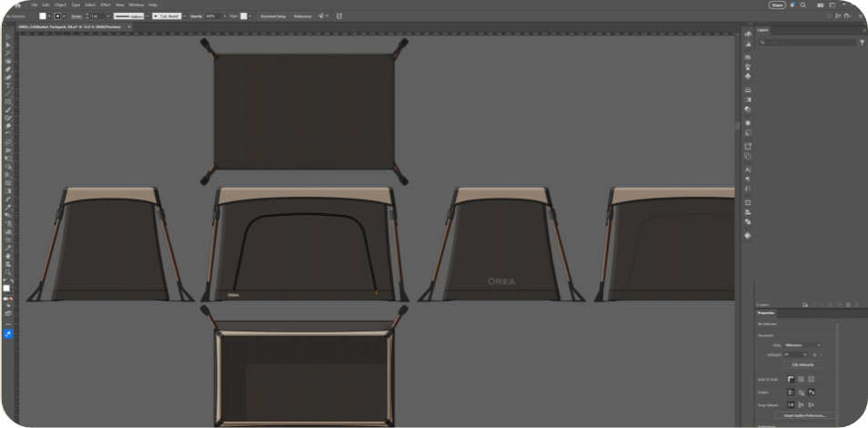Image resolution: width=868 pixels, height=428 pixels.
Task: Click the Edit Artboards button
Action: pos(802,365)
